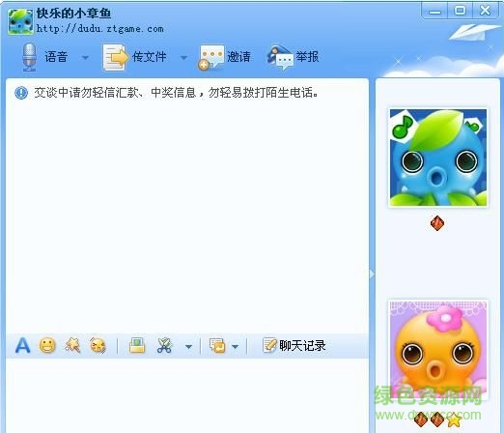504x433 pixels.
Task: Open the smiley emoticon picker
Action: (47, 346)
